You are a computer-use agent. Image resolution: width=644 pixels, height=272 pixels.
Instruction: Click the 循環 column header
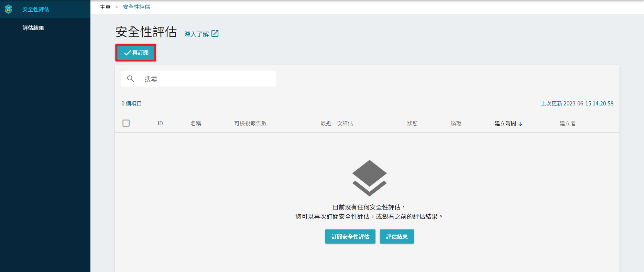coord(456,123)
